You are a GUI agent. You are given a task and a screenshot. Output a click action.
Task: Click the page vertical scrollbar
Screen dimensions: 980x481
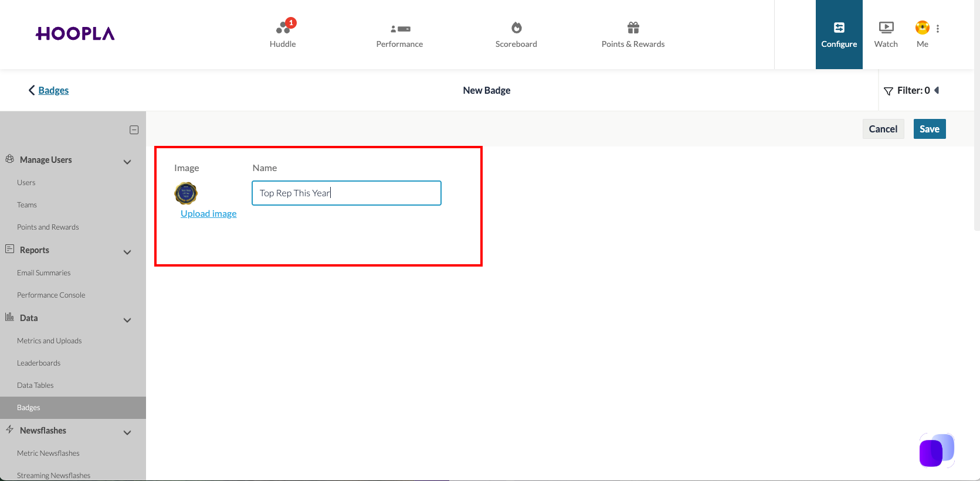pyautogui.click(x=976, y=115)
